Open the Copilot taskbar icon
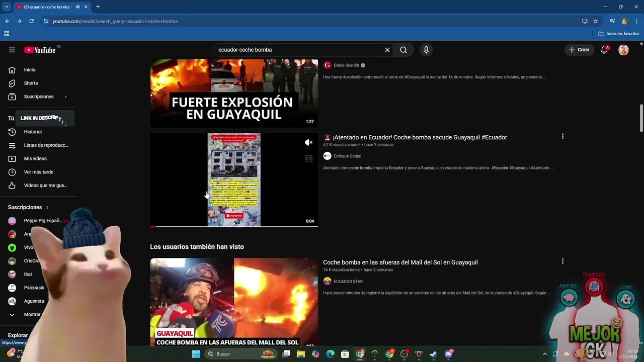 pyautogui.click(x=315, y=354)
